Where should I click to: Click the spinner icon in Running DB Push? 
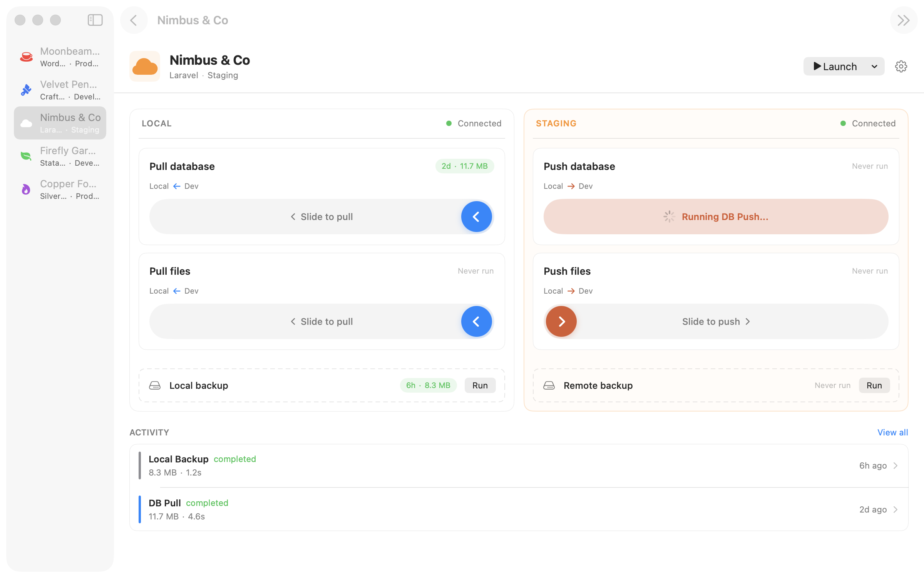point(669,217)
